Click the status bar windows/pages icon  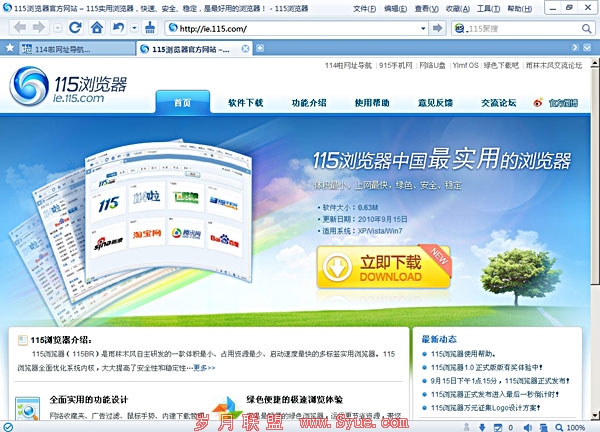pyautogui.click(x=543, y=427)
